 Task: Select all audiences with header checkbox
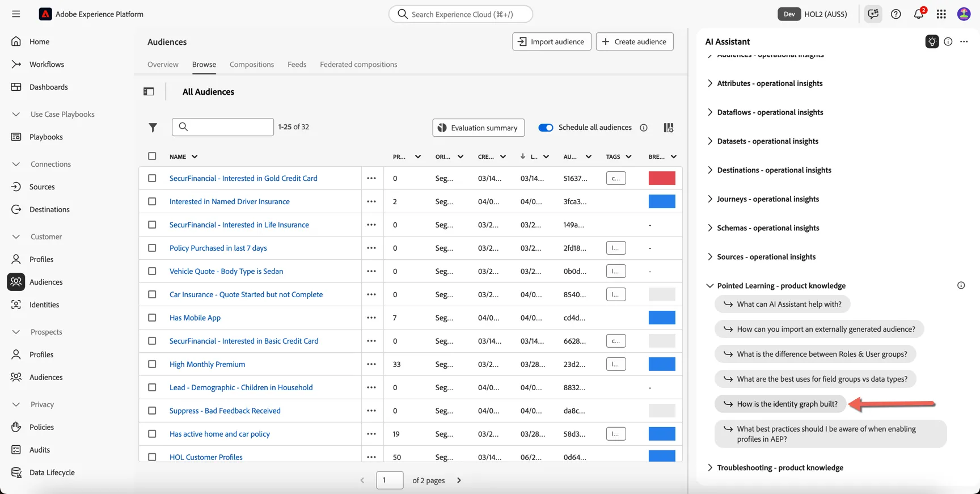pos(152,156)
